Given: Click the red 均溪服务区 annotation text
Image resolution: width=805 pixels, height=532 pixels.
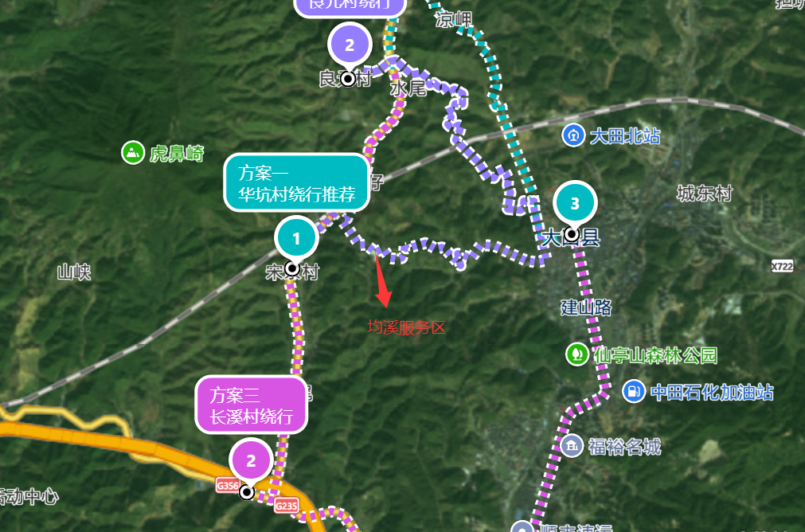Looking at the screenshot, I should 407,327.
